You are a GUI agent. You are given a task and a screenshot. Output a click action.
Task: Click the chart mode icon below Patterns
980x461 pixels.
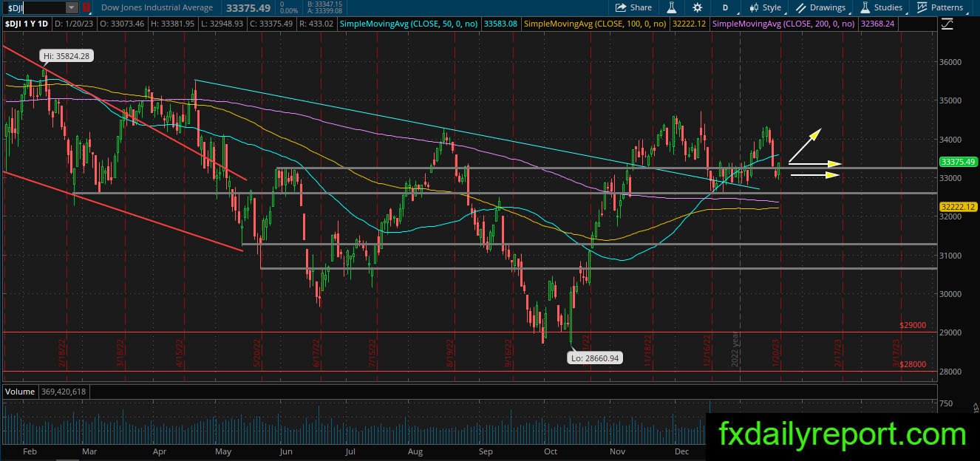(x=947, y=24)
